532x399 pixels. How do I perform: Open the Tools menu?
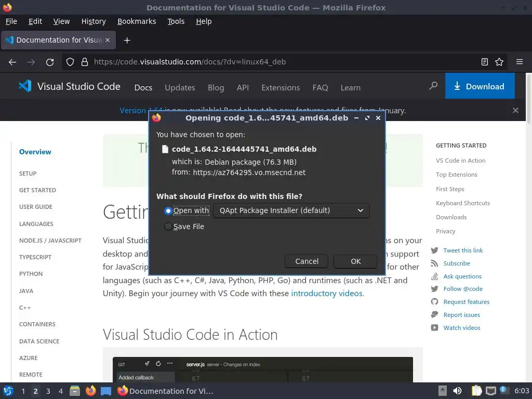click(176, 21)
